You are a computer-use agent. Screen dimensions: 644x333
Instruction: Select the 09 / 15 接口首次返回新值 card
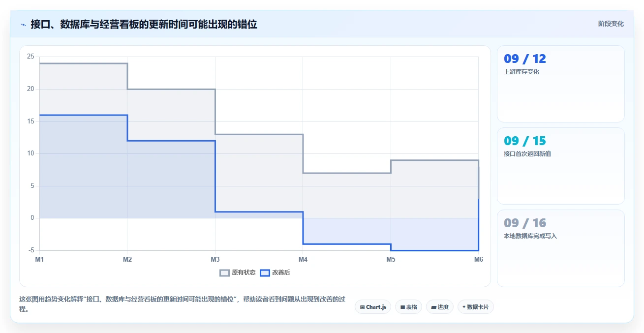point(561,166)
